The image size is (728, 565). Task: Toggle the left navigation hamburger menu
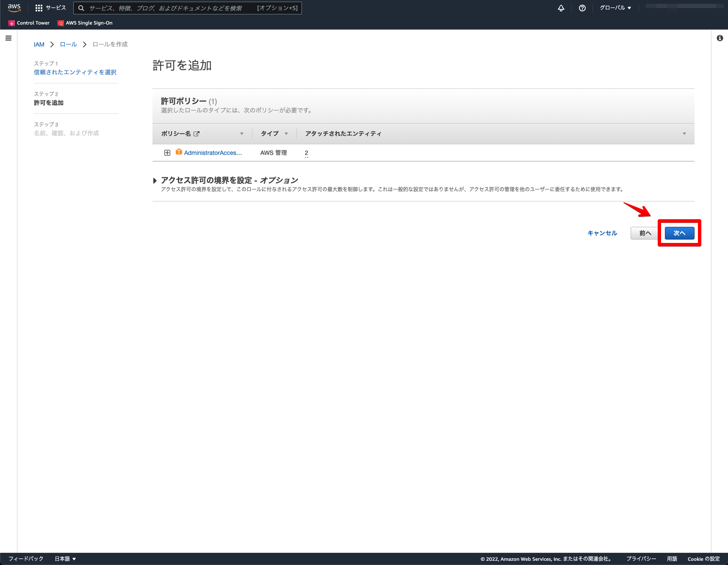tap(8, 38)
